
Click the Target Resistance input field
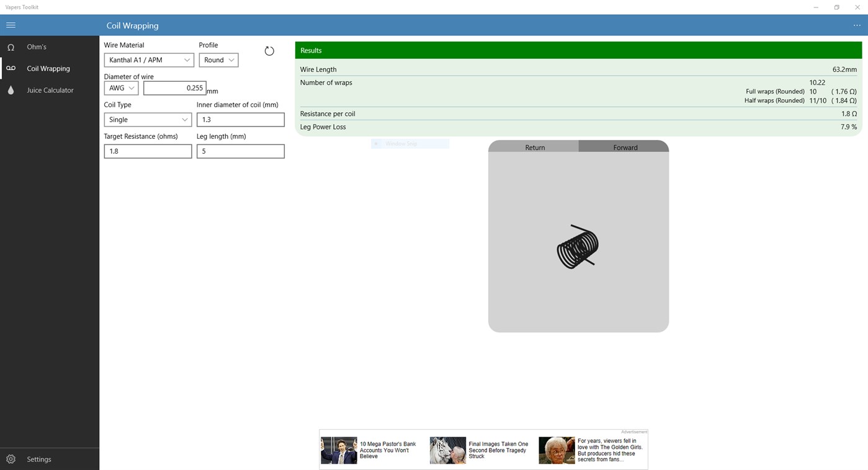148,151
